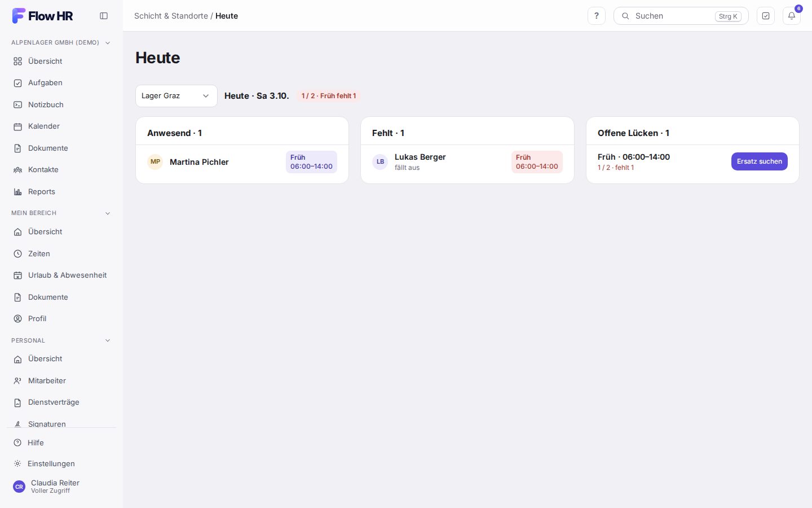The width and height of the screenshot is (812, 508).
Task: Click the Suchen search field
Action: pyautogui.click(x=681, y=16)
